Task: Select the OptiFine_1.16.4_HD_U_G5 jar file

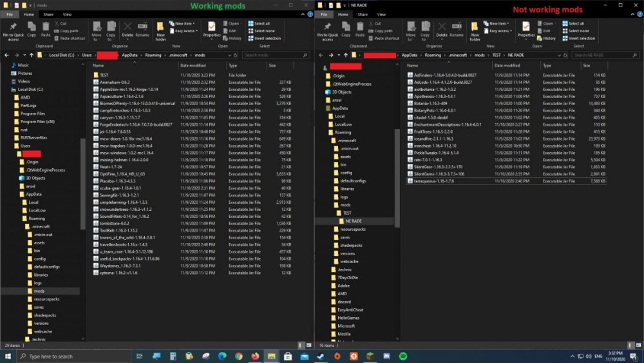Action: coord(122,173)
